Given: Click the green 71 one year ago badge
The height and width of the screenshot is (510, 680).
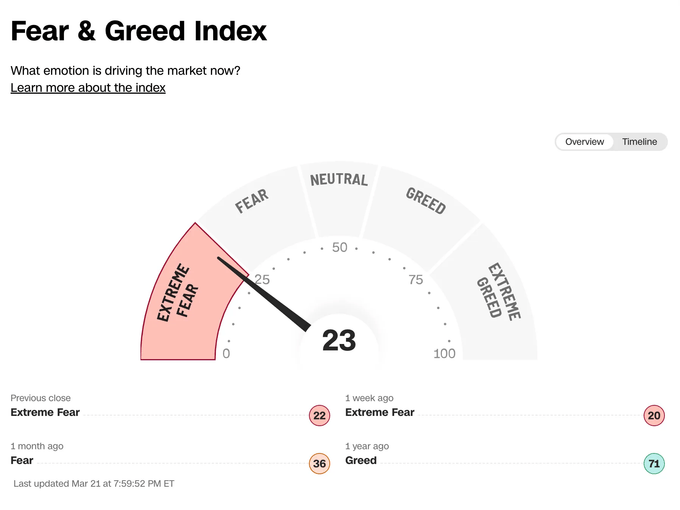Looking at the screenshot, I should pos(654,464).
